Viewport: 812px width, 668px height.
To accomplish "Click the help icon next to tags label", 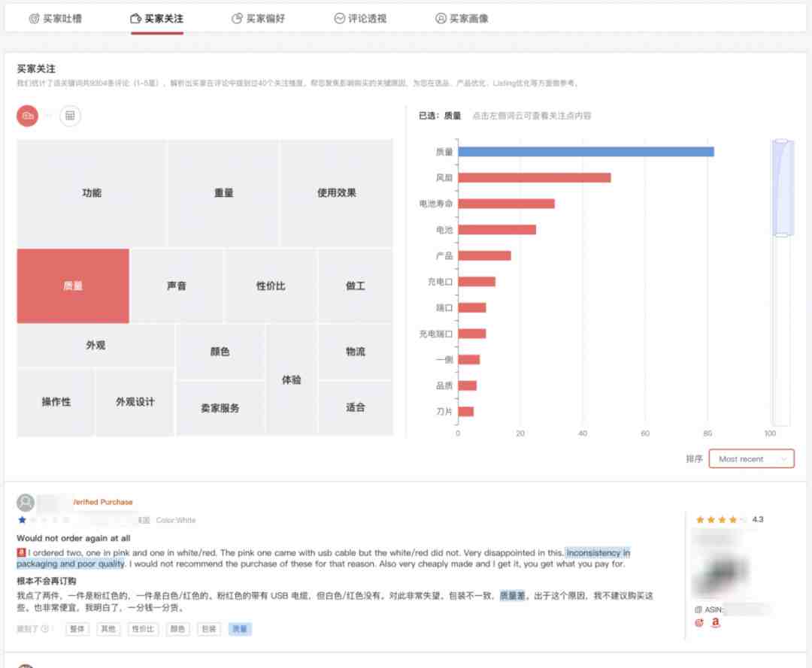I will [x=45, y=629].
